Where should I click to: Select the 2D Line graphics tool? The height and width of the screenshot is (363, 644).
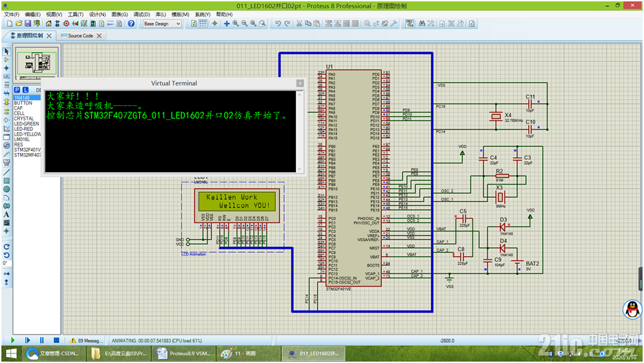pyautogui.click(x=7, y=172)
